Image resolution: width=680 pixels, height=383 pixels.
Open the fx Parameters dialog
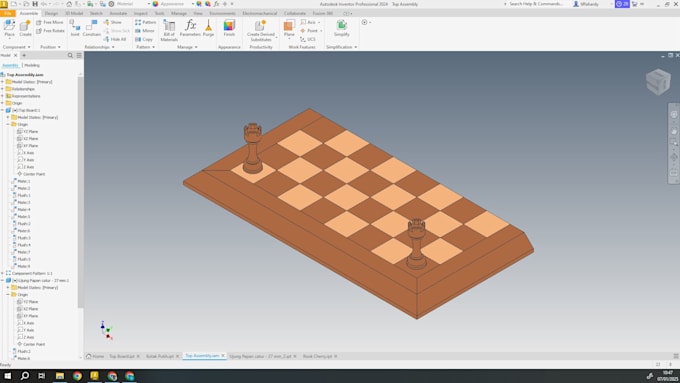190,28
